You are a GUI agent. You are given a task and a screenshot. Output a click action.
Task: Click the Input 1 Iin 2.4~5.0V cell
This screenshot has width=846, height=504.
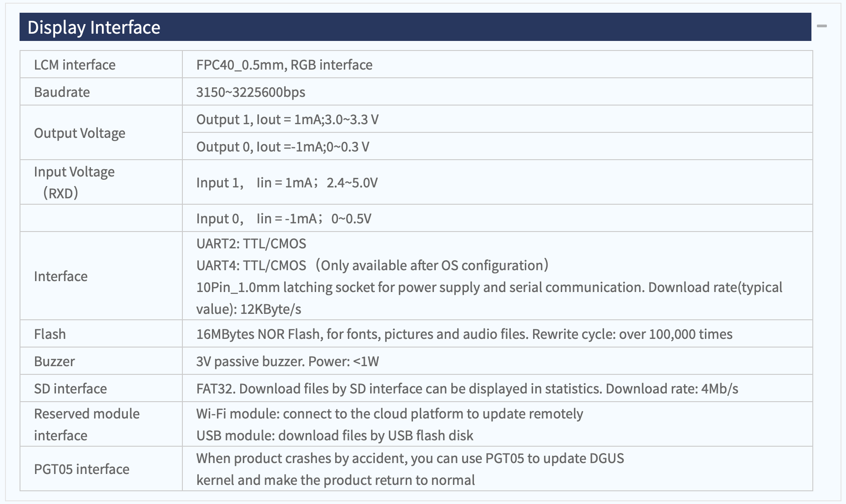coord(498,182)
